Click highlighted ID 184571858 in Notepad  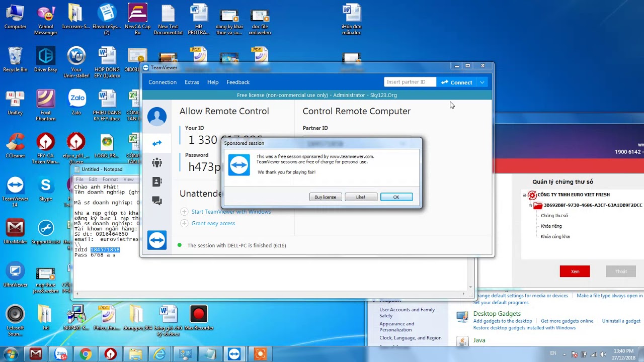pyautogui.click(x=105, y=250)
